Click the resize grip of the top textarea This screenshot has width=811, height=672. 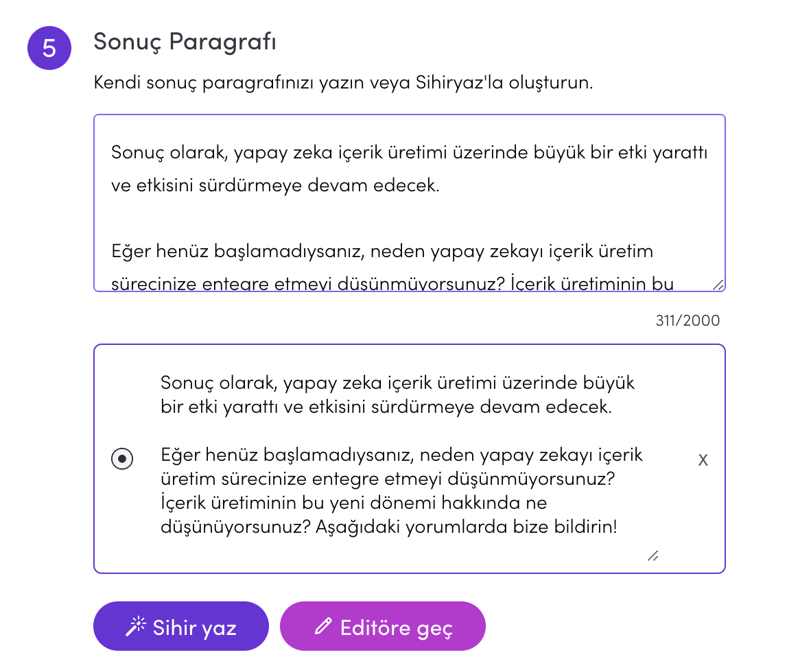tap(718, 285)
